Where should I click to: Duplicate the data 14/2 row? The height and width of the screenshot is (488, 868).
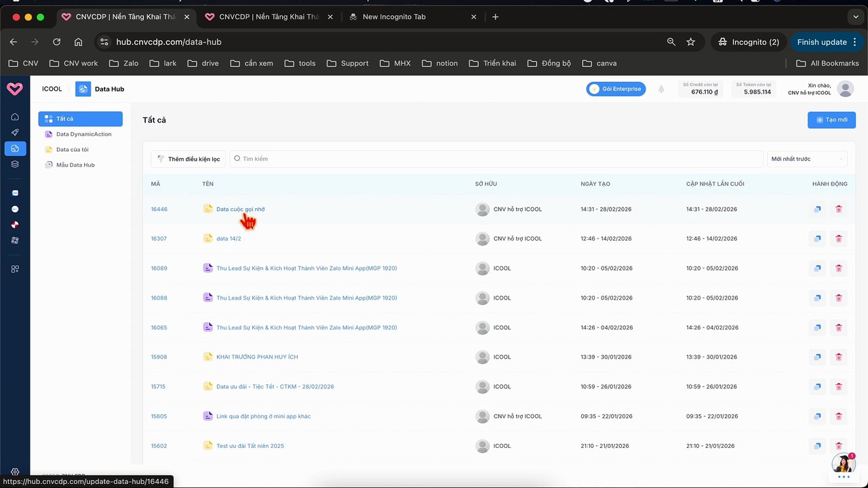[817, 239]
